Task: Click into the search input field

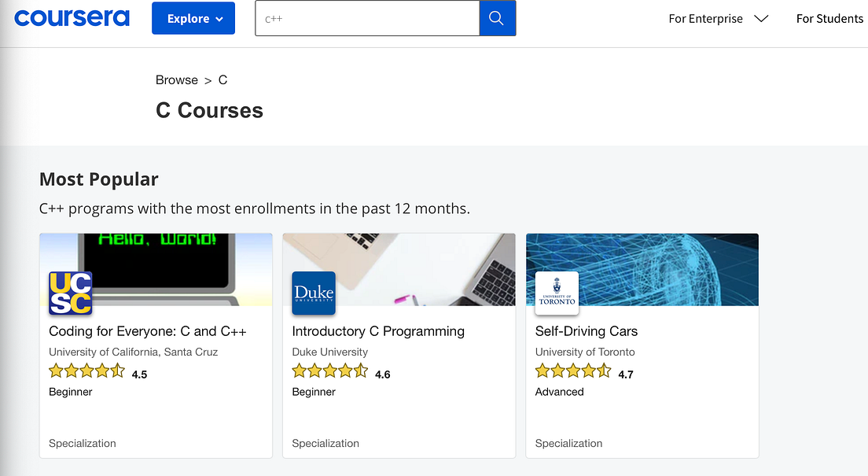Action: point(367,18)
